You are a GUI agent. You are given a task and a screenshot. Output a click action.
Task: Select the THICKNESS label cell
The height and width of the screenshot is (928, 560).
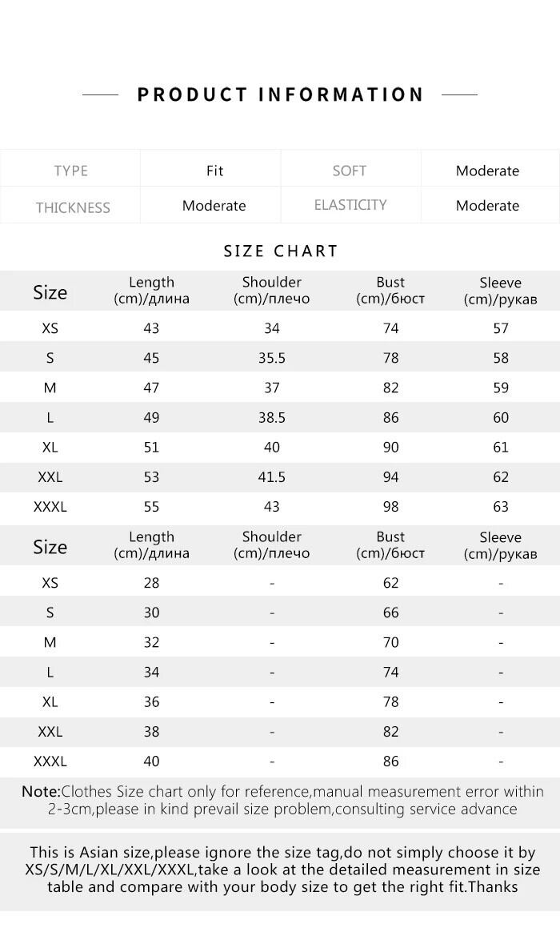72,207
